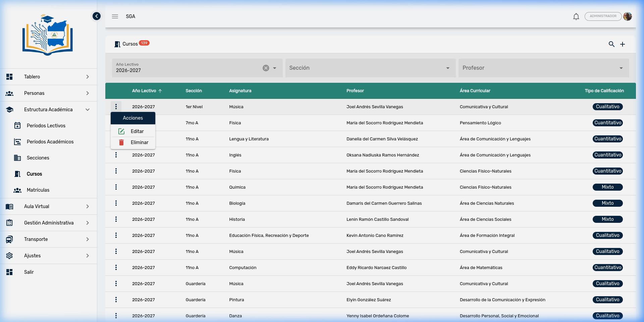
Task: Open the three-dot menu for Biología row
Action: click(x=116, y=203)
